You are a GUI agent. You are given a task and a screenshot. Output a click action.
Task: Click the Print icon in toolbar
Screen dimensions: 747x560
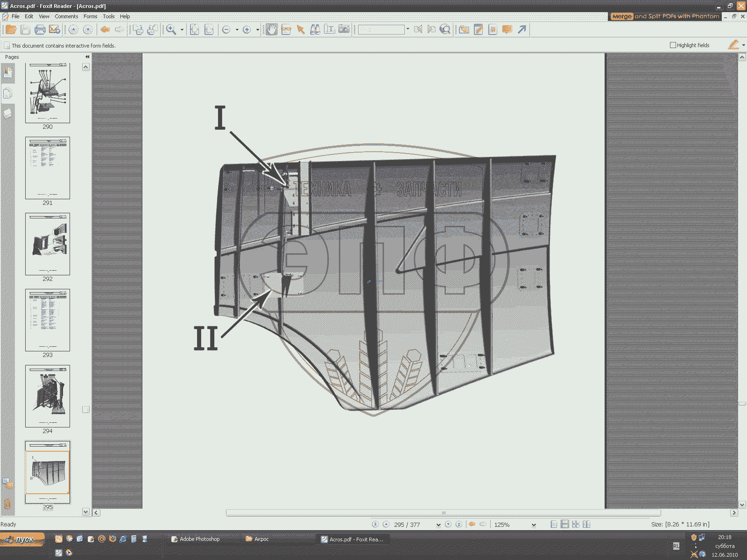pos(40,30)
